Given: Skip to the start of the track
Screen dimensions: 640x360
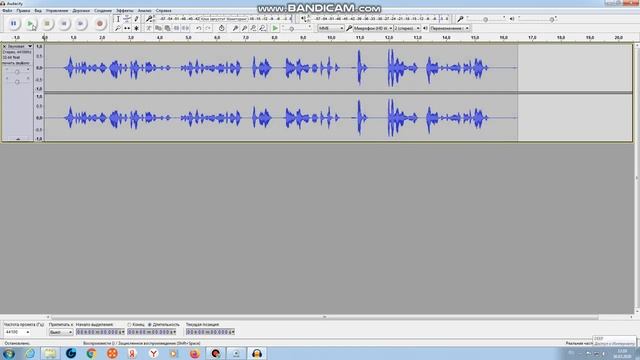Looking at the screenshot, I should pyautogui.click(x=64, y=24).
